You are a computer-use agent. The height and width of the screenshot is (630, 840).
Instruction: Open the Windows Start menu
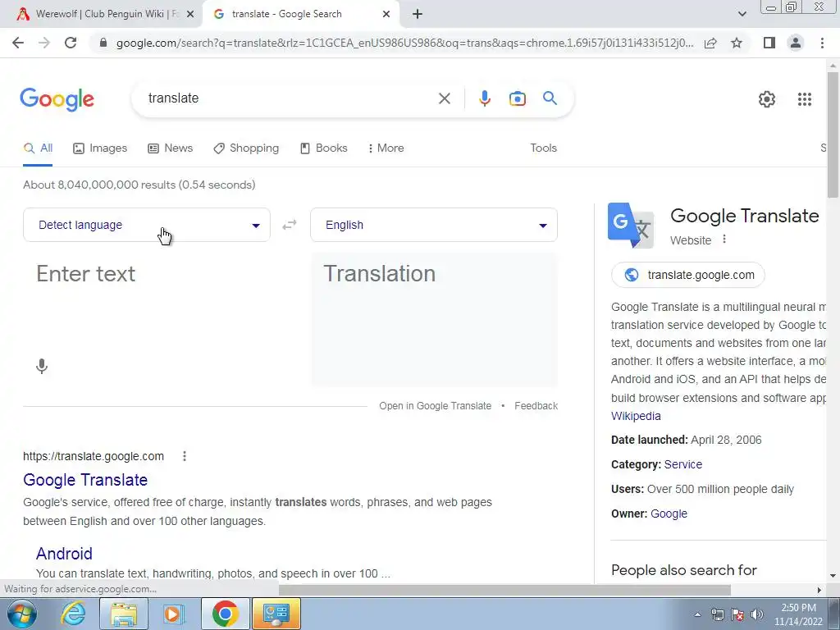[x=22, y=614]
